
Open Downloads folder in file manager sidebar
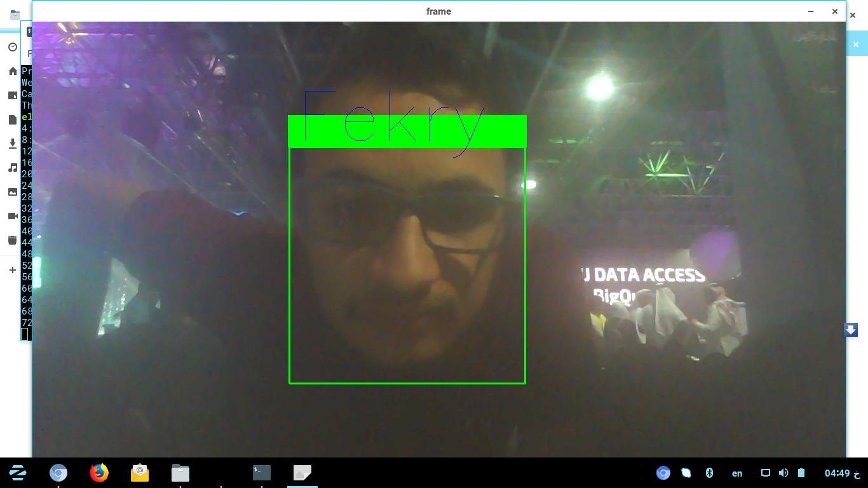click(12, 144)
